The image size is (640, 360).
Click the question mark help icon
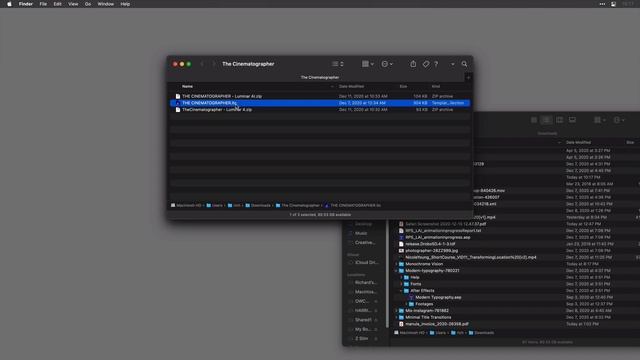[436, 64]
